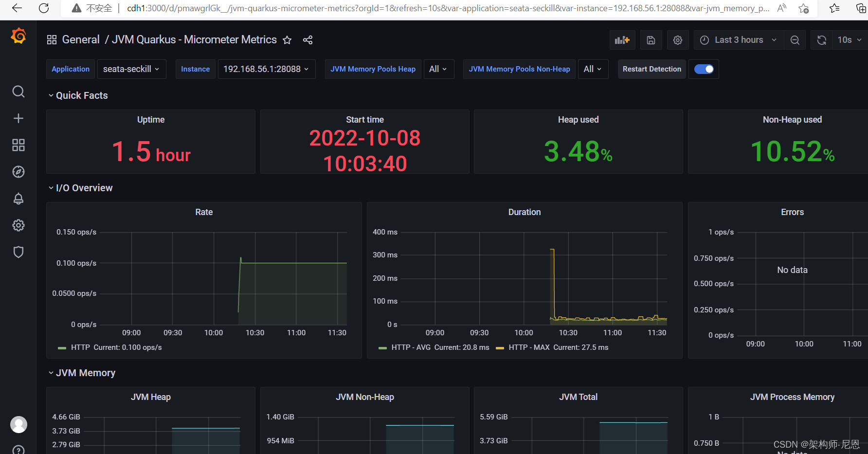Image resolution: width=868 pixels, height=454 pixels.
Task: Collapse the Quick Facts row
Action: (x=78, y=95)
